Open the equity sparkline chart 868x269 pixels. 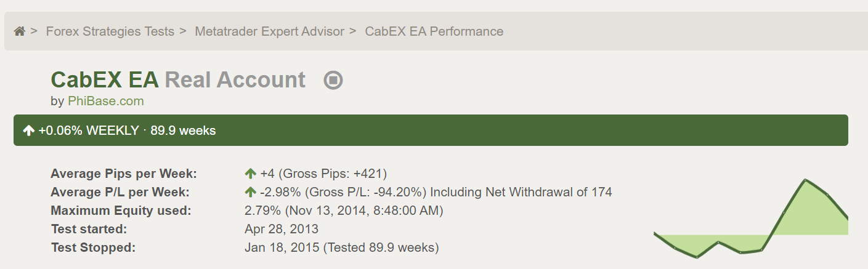(x=750, y=219)
